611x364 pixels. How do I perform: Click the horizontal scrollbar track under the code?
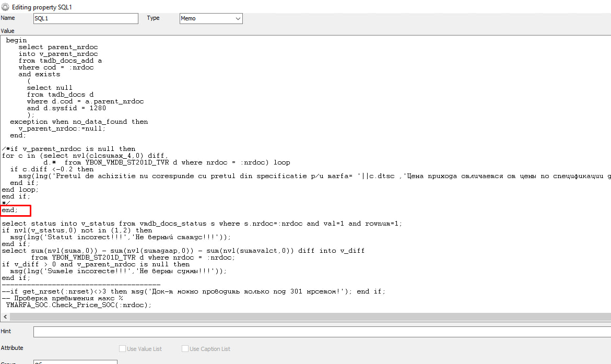click(310, 317)
